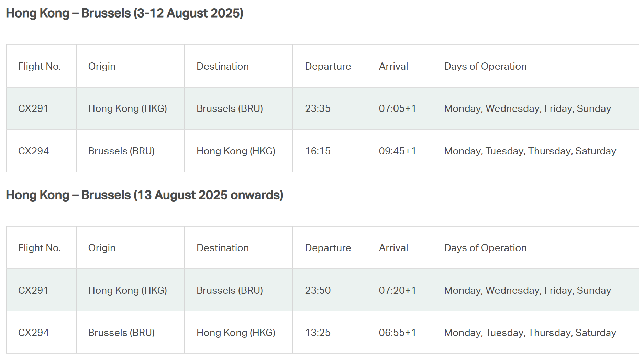This screenshot has width=644, height=359.
Task: Click the 16:15 departure time cell
Action: tap(318, 151)
